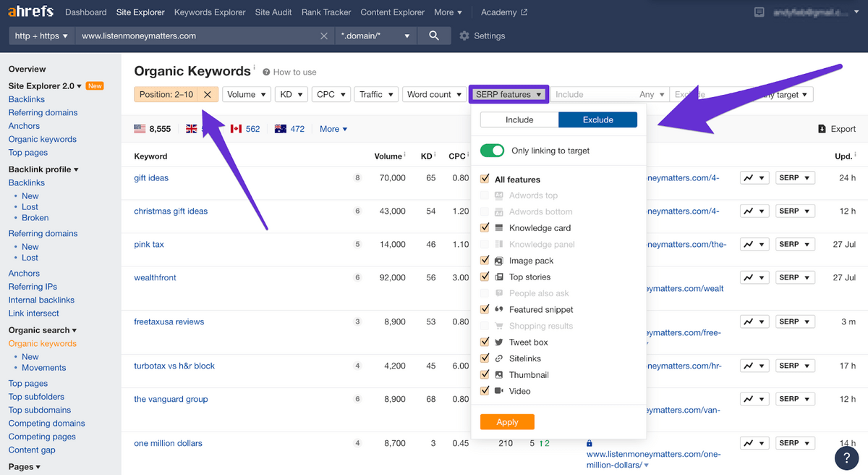This screenshot has width=868, height=475.
Task: Click the Ahrefs logo
Action: tap(30, 12)
